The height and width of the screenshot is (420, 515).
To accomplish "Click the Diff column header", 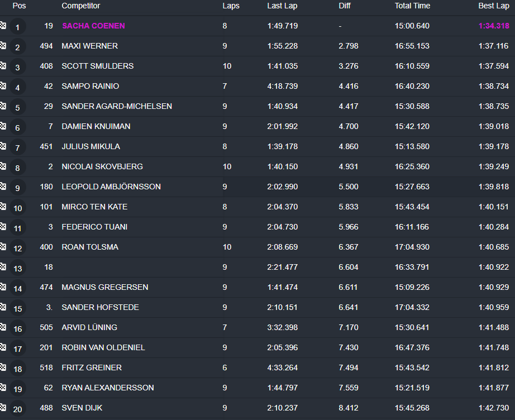I will (345, 6).
